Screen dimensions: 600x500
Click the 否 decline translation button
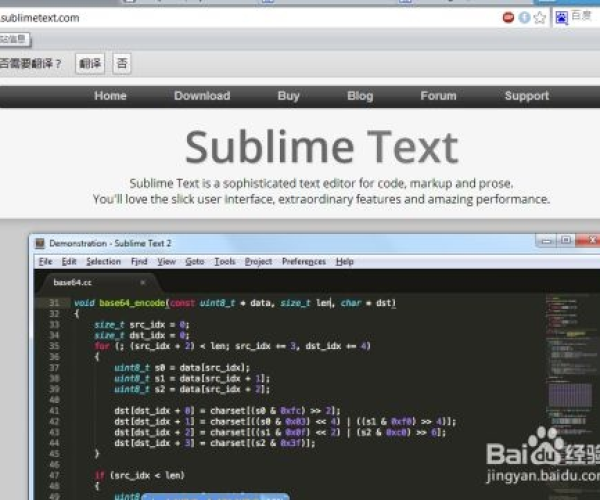tap(122, 64)
